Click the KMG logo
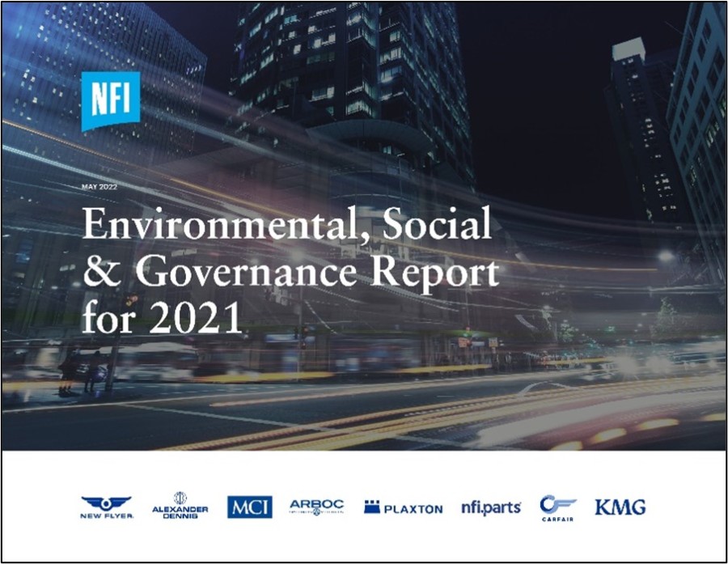The width and height of the screenshot is (728, 564). coord(620,507)
